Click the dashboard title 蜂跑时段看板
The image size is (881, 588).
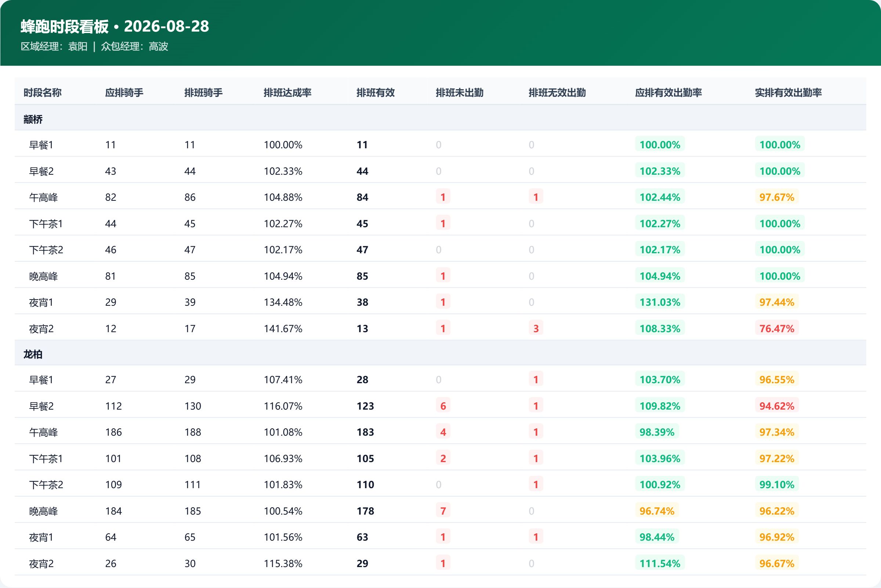click(x=65, y=26)
